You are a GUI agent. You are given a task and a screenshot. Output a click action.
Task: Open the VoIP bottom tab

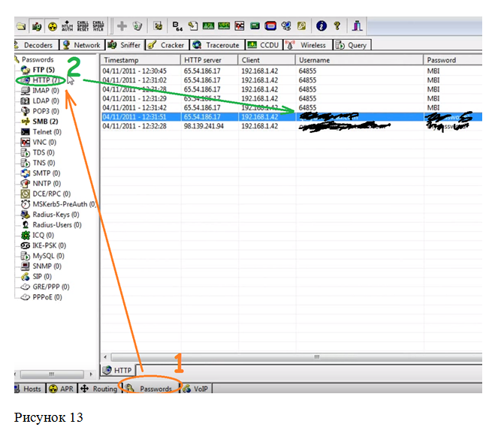click(x=196, y=389)
